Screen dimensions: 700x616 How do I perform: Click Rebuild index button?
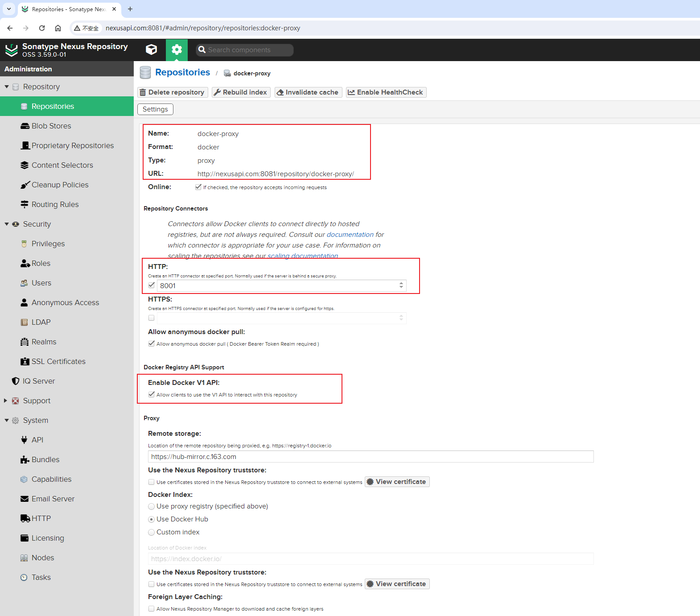[x=241, y=92]
